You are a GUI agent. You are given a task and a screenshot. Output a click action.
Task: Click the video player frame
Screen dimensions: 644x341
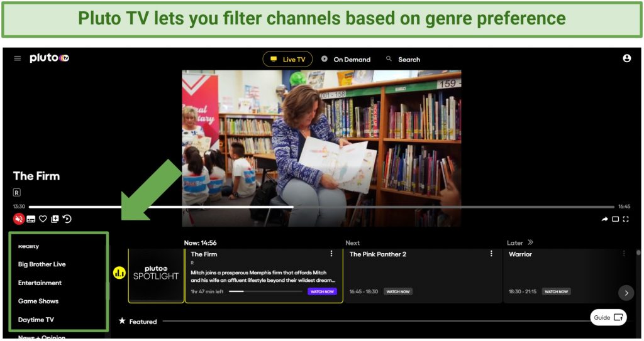pos(321,148)
